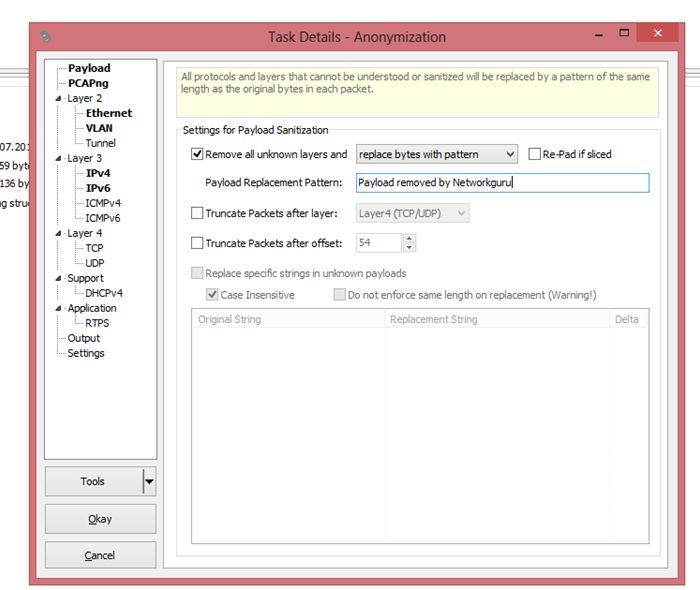The image size is (700, 590).
Task: Open the replace bytes with pattern dropdown
Action: coord(437,154)
